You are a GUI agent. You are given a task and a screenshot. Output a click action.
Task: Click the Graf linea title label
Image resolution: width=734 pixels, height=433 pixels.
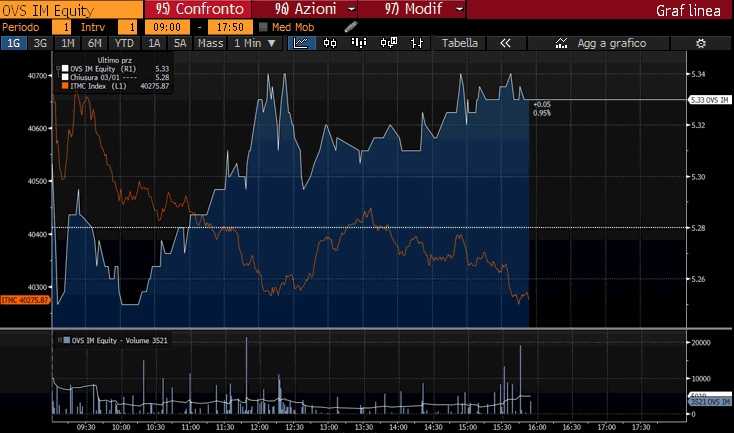coord(688,10)
